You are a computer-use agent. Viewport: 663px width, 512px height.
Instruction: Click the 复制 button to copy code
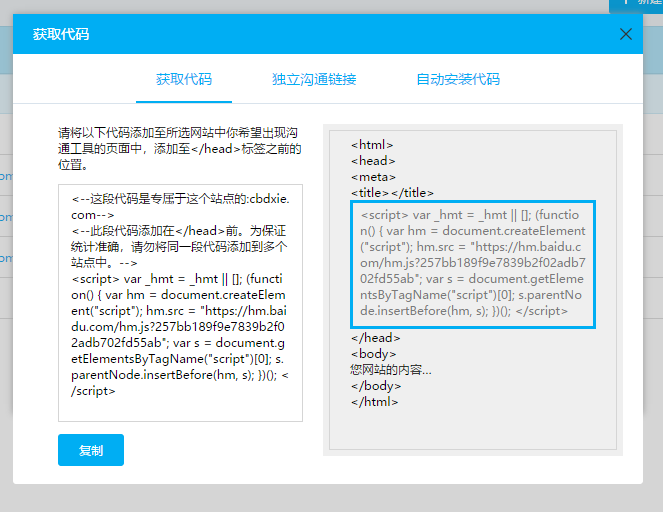[91, 450]
